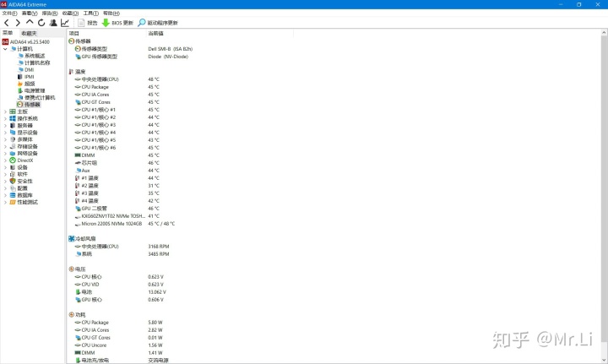Click the 报告 (Report) button

(x=88, y=23)
